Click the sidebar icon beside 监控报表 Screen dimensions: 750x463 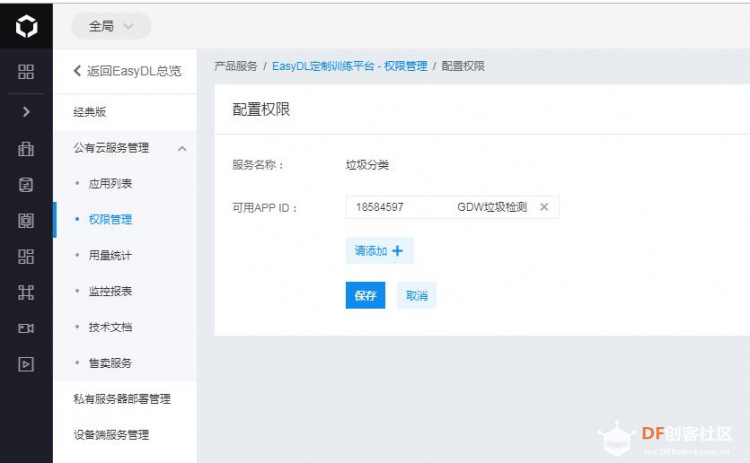pyautogui.click(x=26, y=292)
